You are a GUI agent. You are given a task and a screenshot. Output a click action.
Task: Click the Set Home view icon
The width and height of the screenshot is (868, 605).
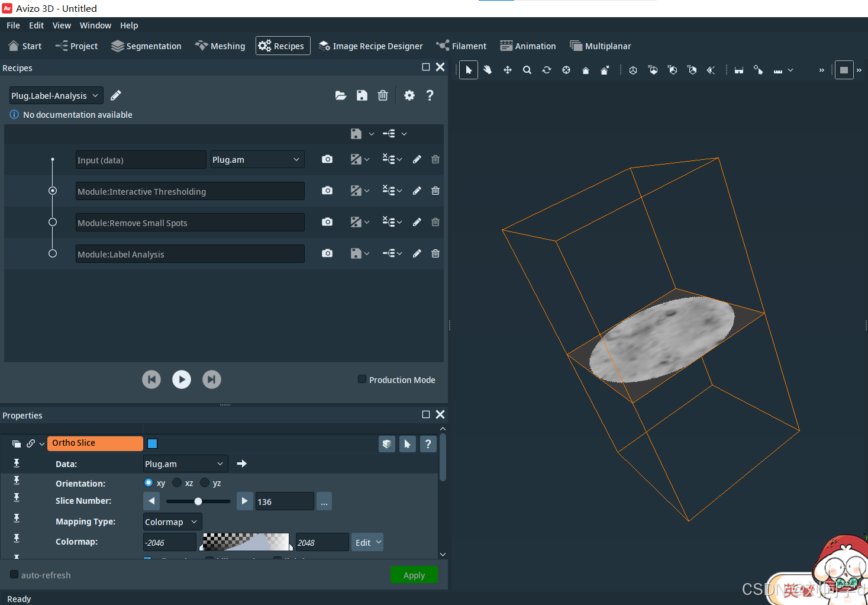605,70
